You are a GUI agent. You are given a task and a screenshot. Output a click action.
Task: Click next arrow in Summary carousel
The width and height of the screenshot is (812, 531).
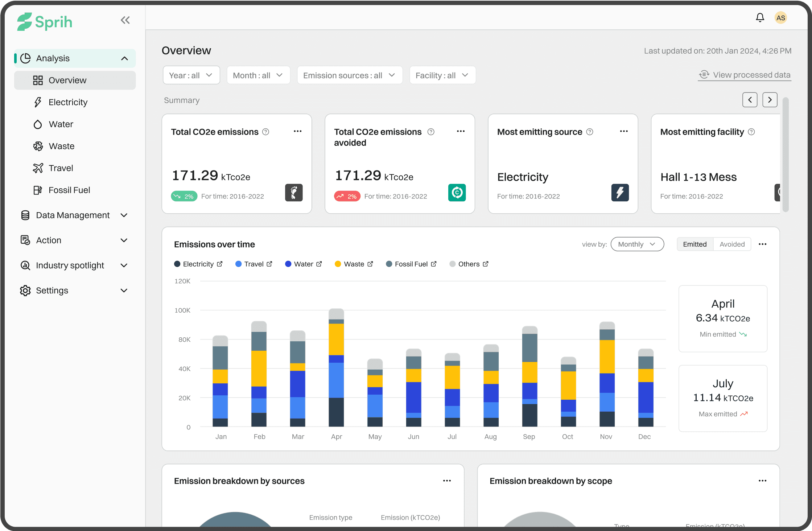point(770,100)
